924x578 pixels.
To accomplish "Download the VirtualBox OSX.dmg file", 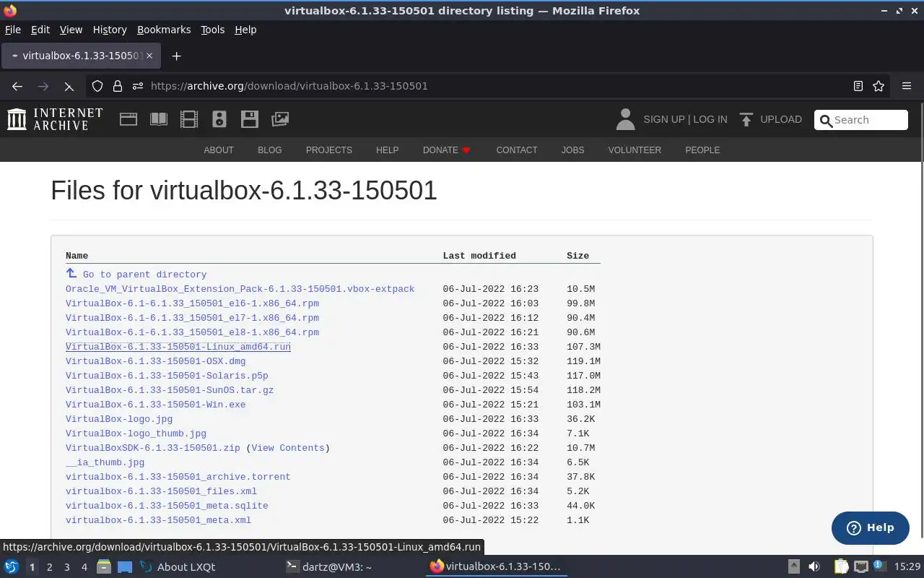I will tap(155, 361).
